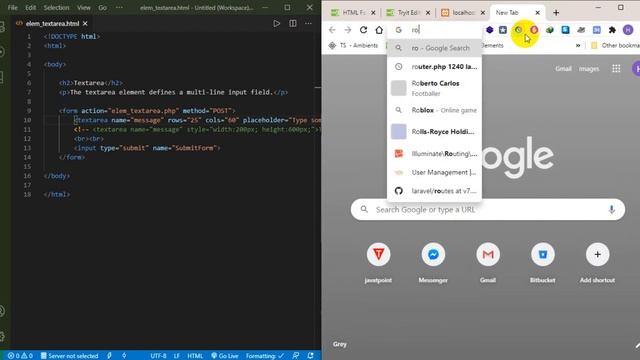This screenshot has width=640, height=360.
Task: Click the Search Google or type a URL box
Action: pyautogui.click(x=488, y=209)
